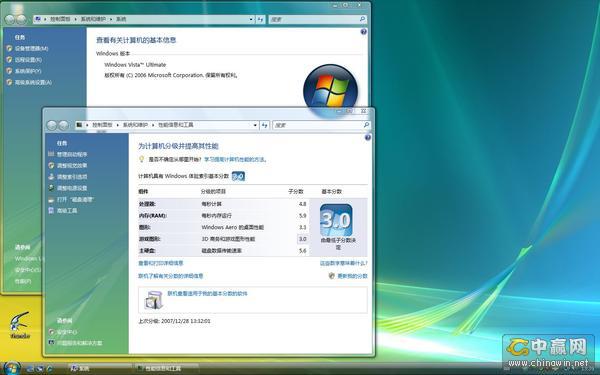600x375 pixels.
Task: Open the 这些数字意味着什么? link
Action: click(x=344, y=263)
